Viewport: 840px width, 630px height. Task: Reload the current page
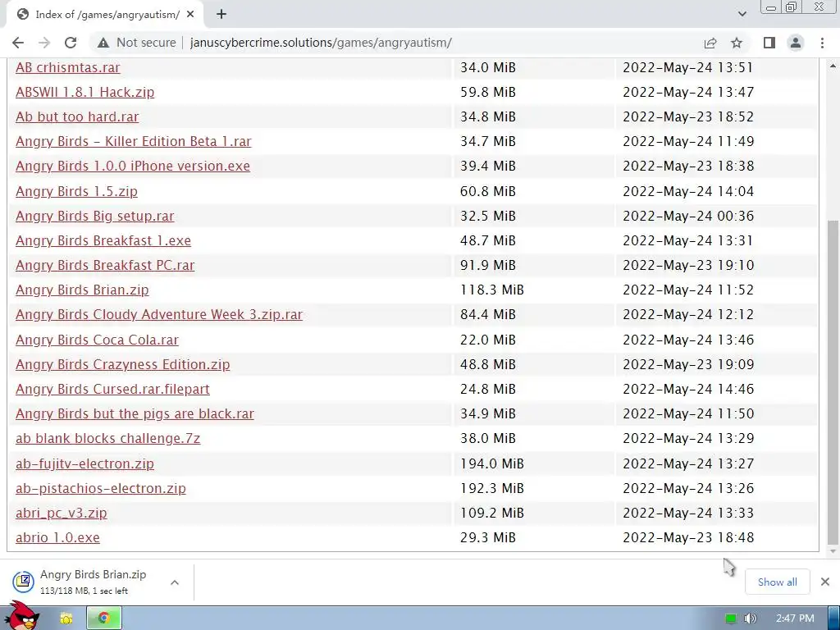(x=71, y=43)
